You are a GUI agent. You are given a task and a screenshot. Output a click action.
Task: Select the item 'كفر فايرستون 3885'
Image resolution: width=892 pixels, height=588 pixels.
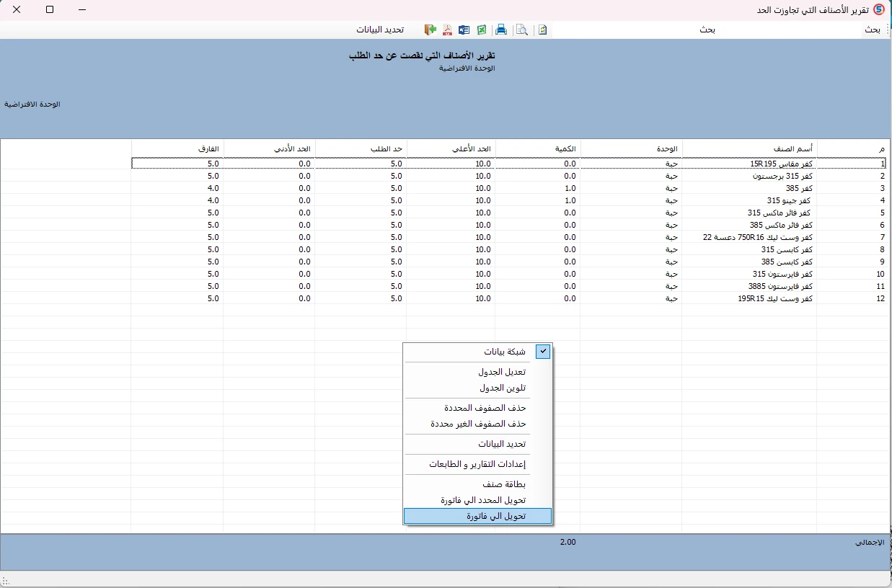(x=781, y=286)
